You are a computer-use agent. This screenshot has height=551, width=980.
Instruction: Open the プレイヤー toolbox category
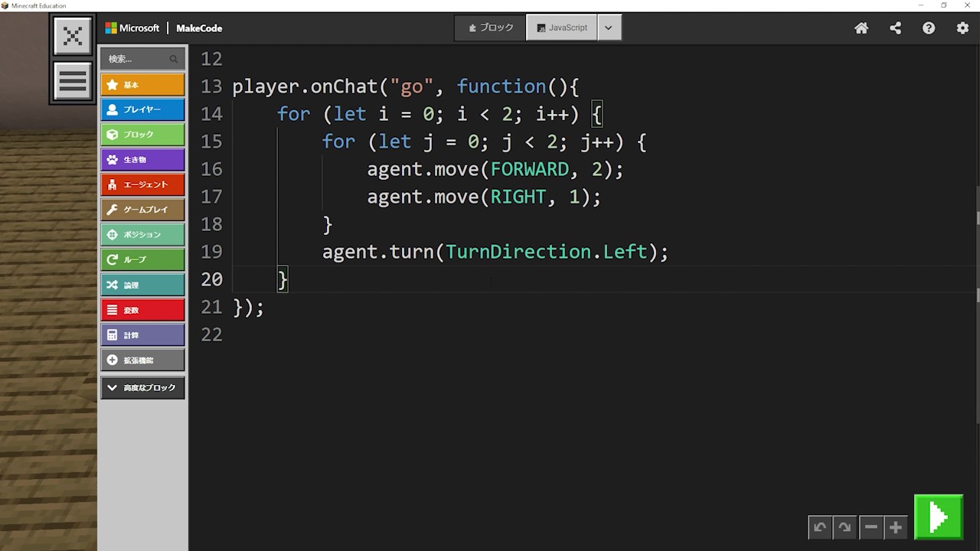[142, 109]
